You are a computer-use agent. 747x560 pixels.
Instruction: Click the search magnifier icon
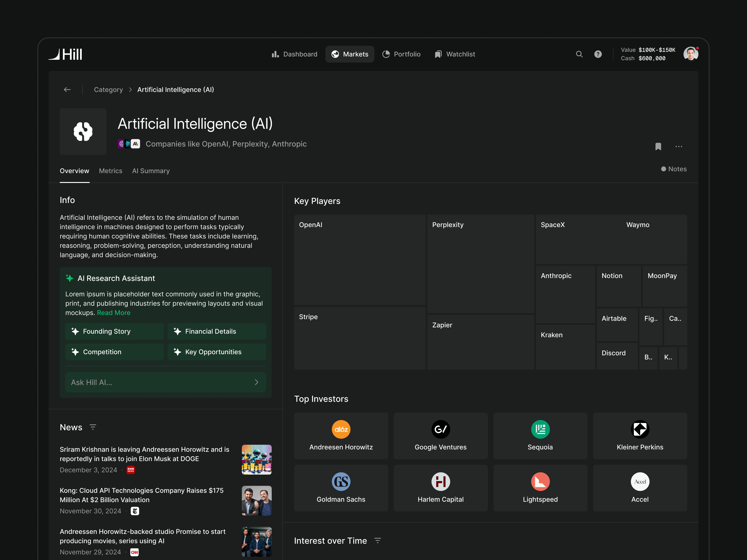pyautogui.click(x=579, y=54)
